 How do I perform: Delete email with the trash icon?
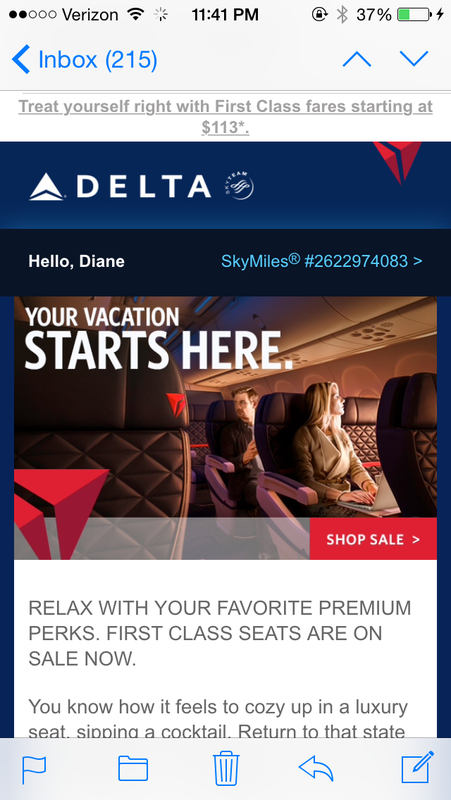(226, 768)
